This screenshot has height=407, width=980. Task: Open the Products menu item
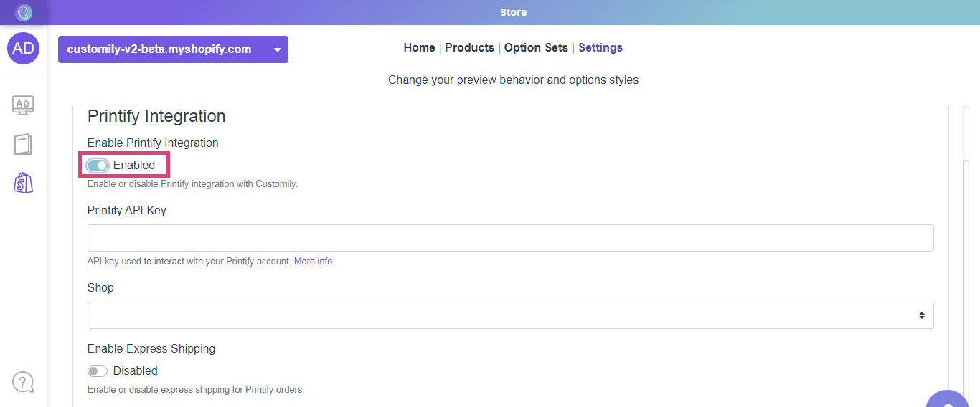pos(469,48)
